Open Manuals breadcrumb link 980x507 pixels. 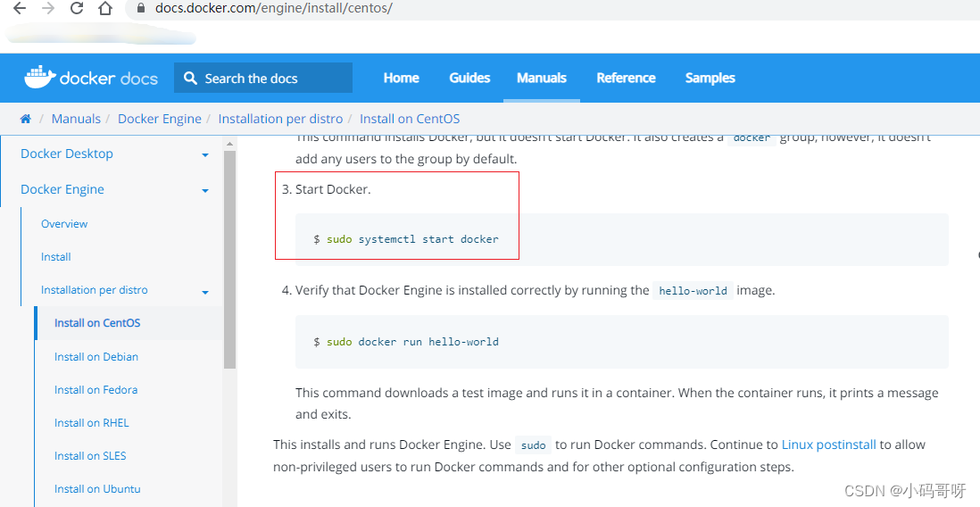76,119
